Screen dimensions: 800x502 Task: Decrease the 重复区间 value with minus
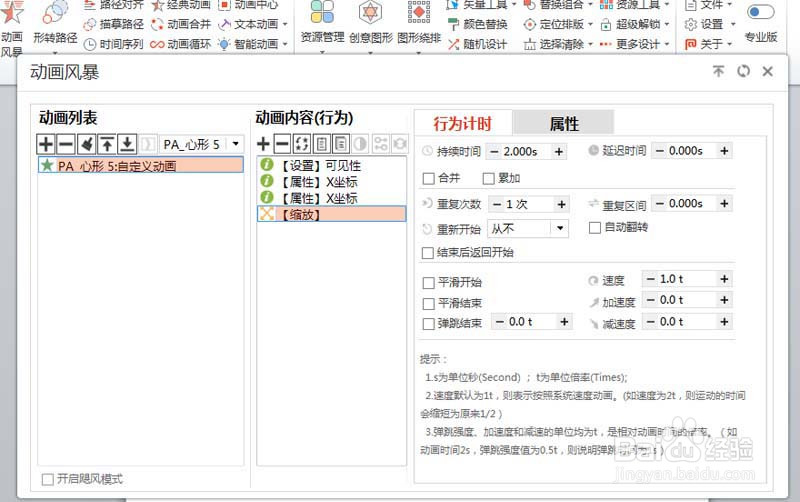pos(660,204)
